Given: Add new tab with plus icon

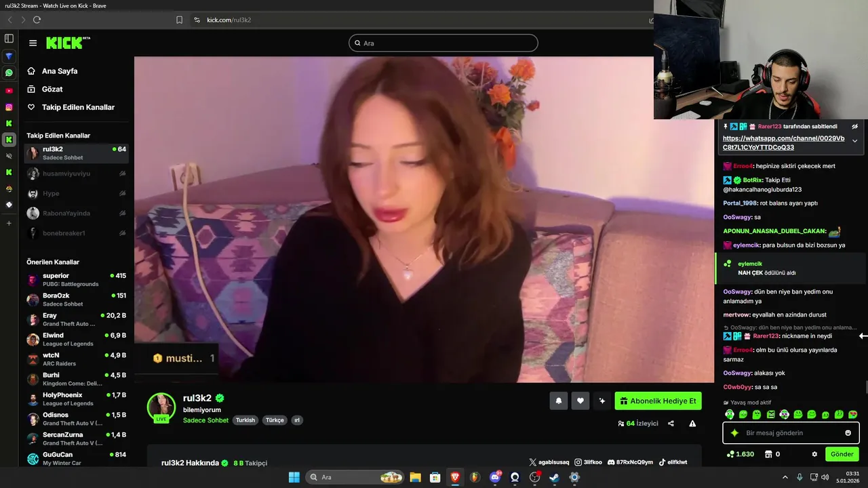Looking at the screenshot, I should (x=9, y=223).
